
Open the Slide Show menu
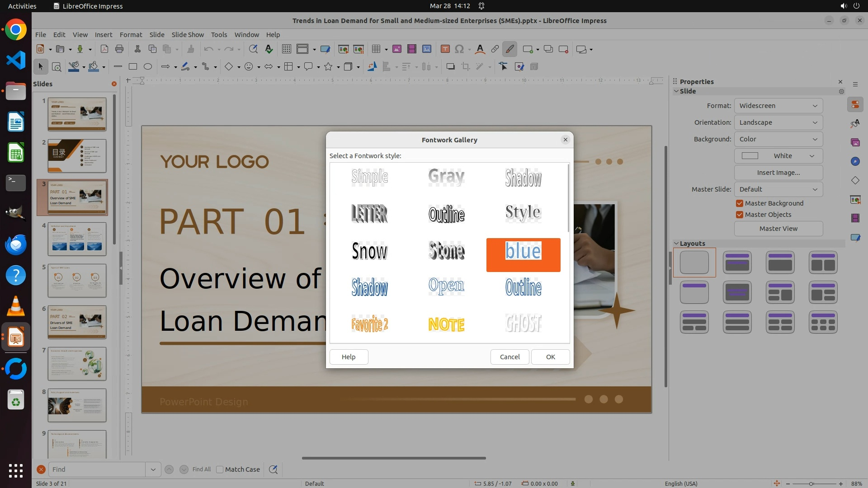click(x=188, y=35)
